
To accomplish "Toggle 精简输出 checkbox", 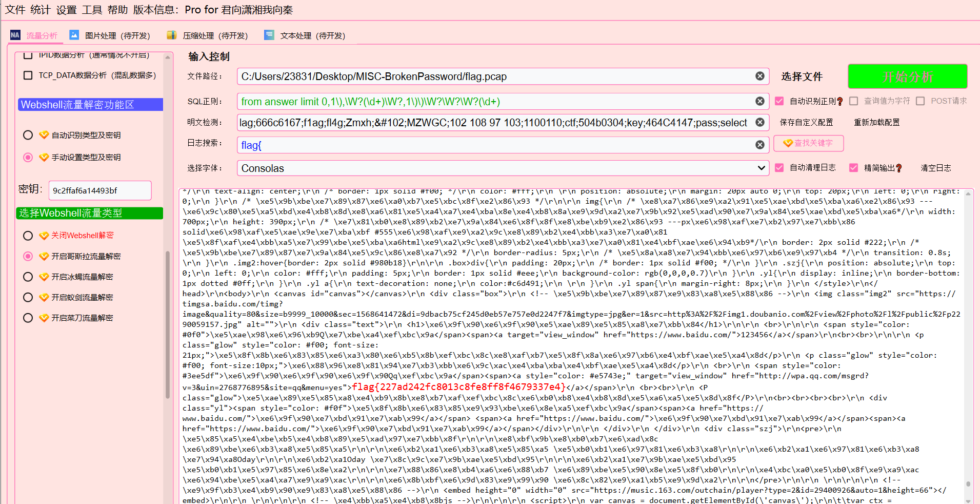I will [x=854, y=168].
